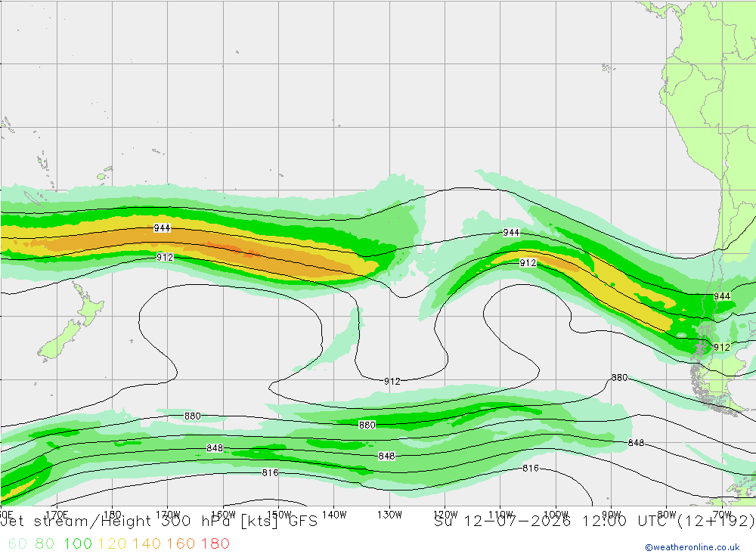Click the 'Jet stream/Height 300 hPa [kts] GFS' title
This screenshot has width=756, height=554.
pyautogui.click(x=159, y=522)
